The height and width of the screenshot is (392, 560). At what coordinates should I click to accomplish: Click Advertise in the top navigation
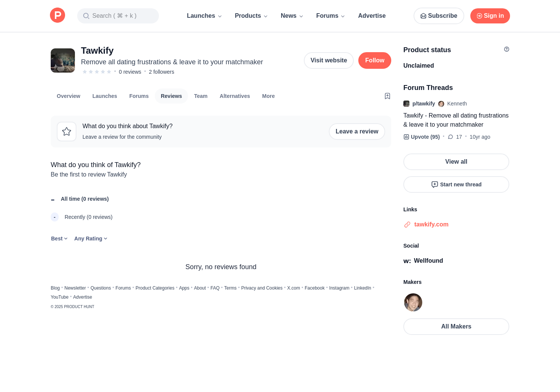pyautogui.click(x=372, y=16)
